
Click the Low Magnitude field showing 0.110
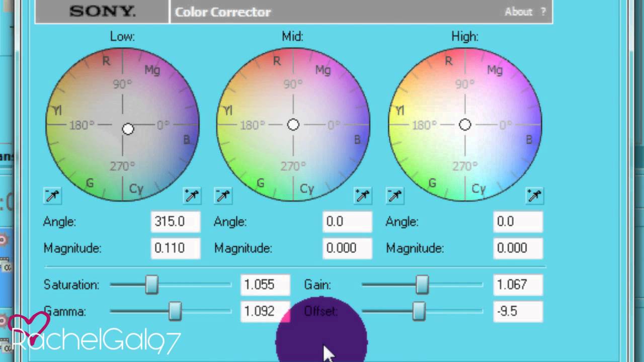coord(176,248)
